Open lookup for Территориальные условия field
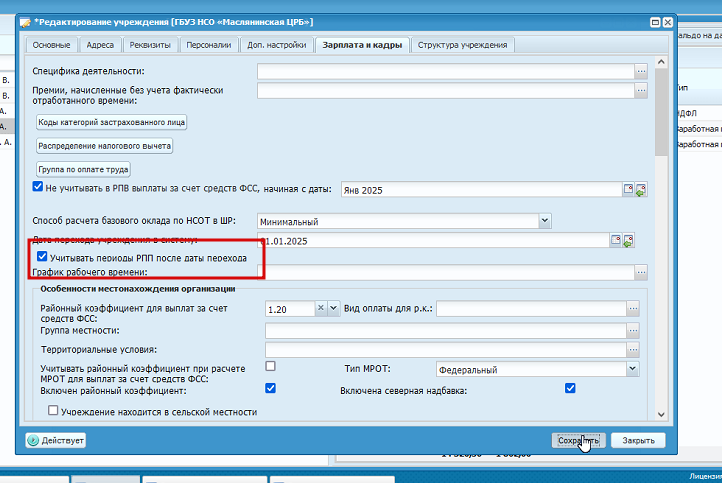 (x=633, y=349)
